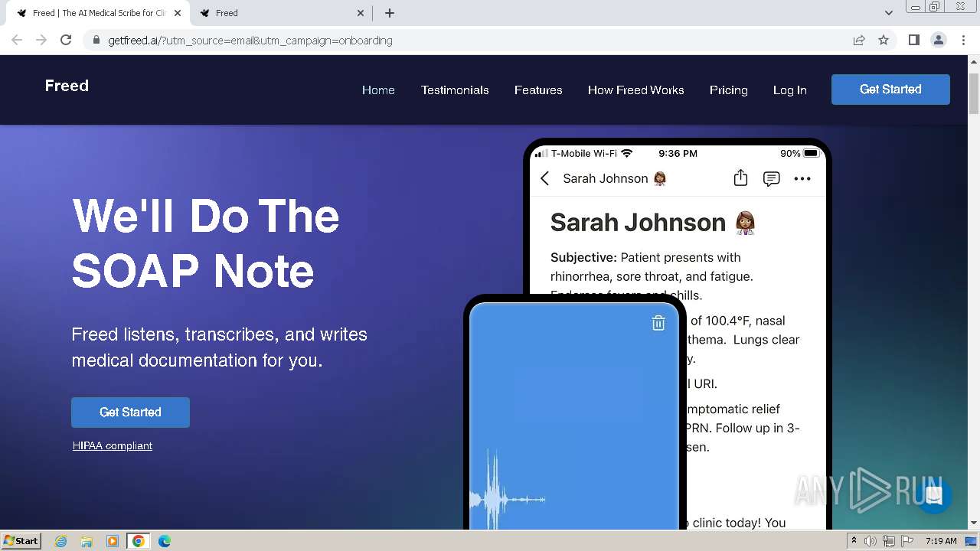Open the Chrome profile avatar

tap(938, 40)
